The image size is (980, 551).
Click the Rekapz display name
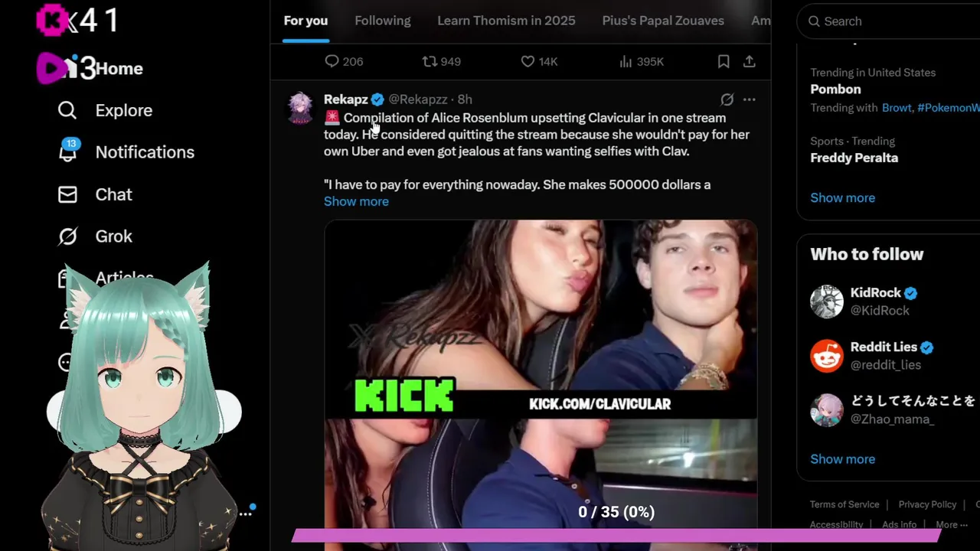coord(345,99)
